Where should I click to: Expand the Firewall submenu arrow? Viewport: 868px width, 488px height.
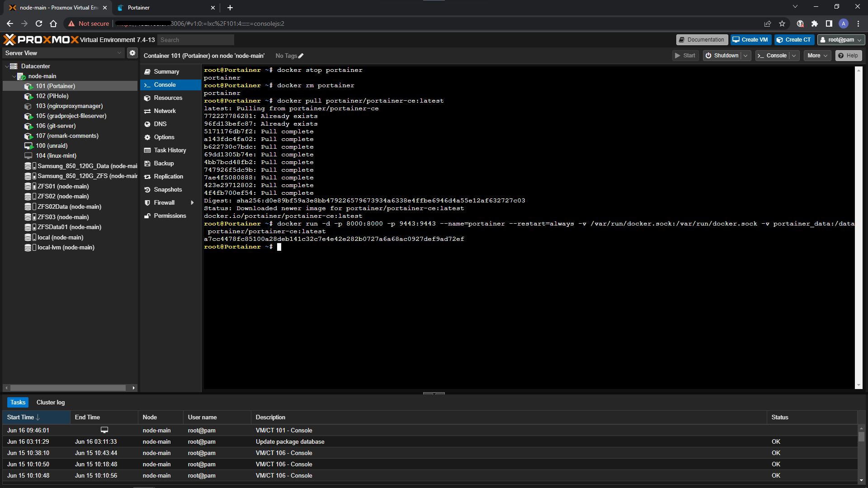point(193,202)
